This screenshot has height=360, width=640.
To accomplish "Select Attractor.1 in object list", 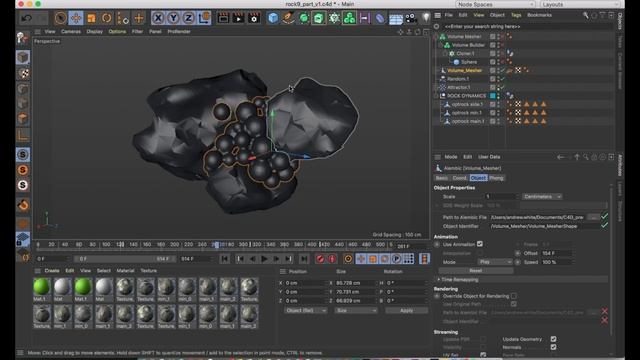I will click(458, 87).
